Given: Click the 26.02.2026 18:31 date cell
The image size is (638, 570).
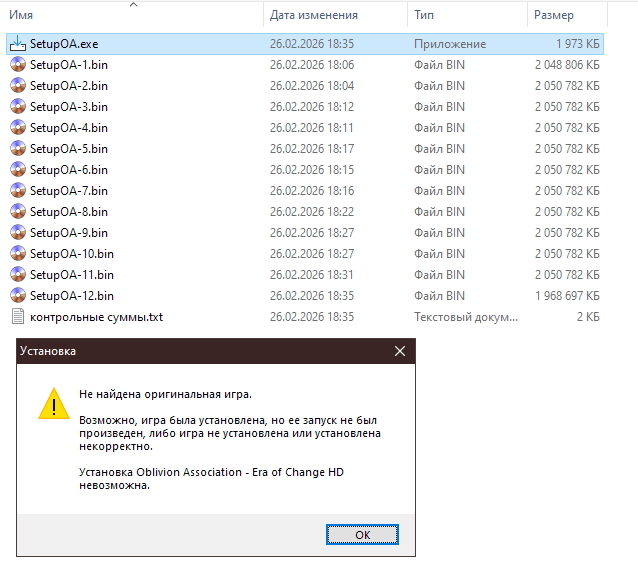Looking at the screenshot, I should [312, 275].
